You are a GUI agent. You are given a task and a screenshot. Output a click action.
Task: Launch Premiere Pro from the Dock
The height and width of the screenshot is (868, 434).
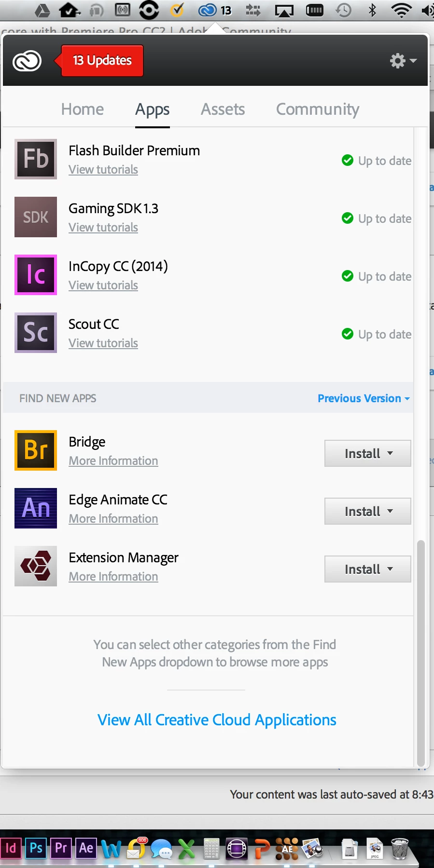(x=61, y=848)
